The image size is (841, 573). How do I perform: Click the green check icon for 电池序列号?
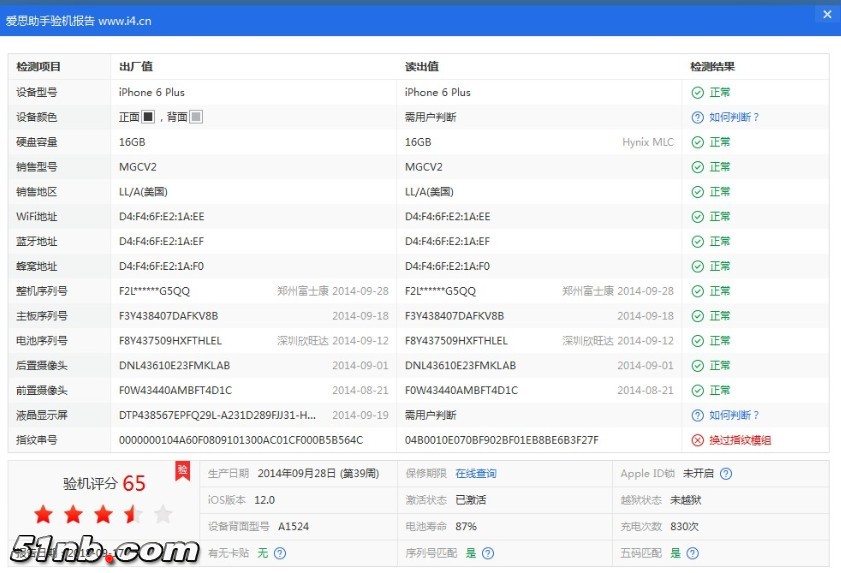(x=697, y=341)
